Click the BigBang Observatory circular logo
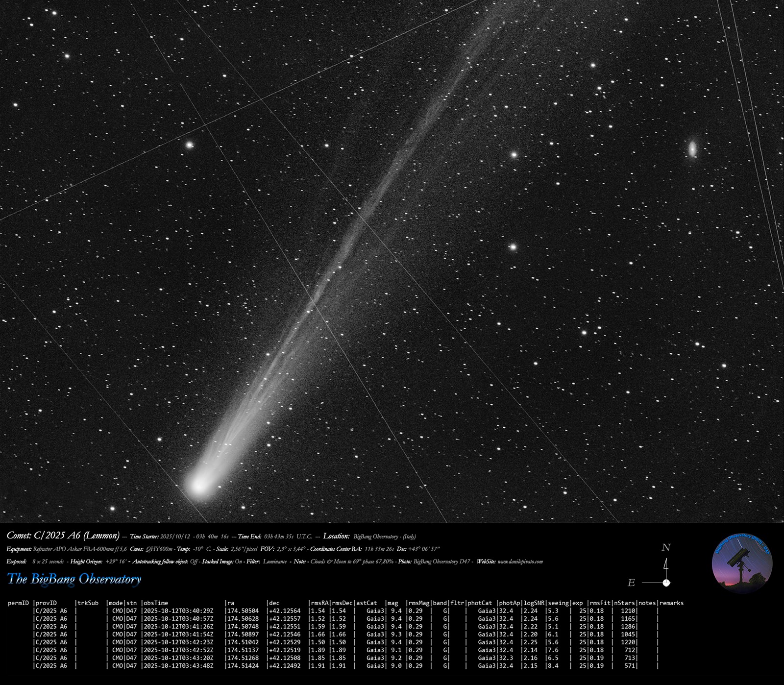This screenshot has height=685, width=784. tap(742, 563)
